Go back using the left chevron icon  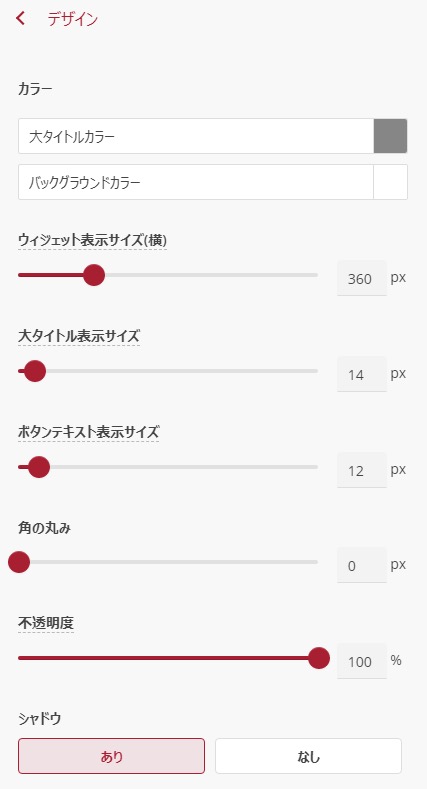pos(20,19)
